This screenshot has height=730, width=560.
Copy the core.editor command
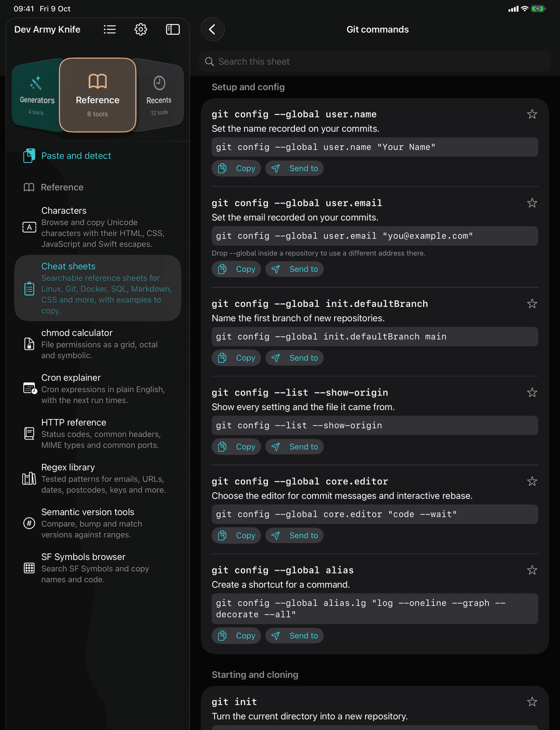click(x=236, y=536)
